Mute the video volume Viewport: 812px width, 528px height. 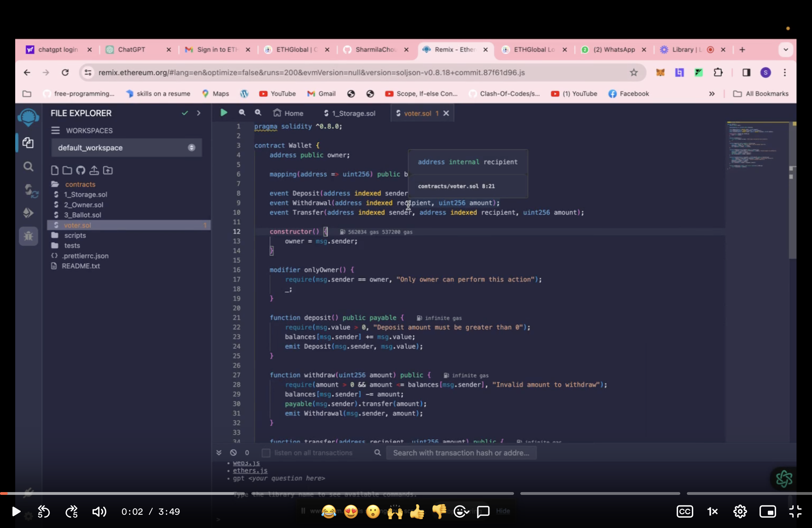[x=99, y=511]
